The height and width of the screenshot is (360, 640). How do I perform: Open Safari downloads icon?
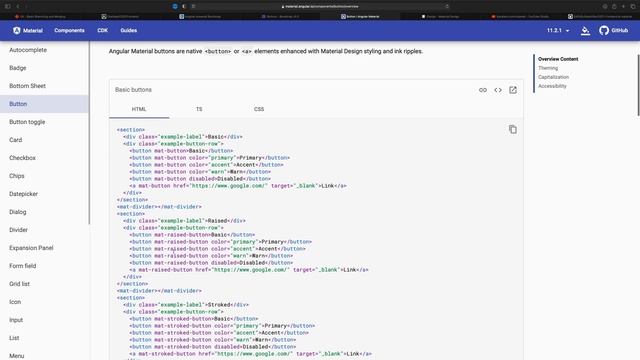604,6
